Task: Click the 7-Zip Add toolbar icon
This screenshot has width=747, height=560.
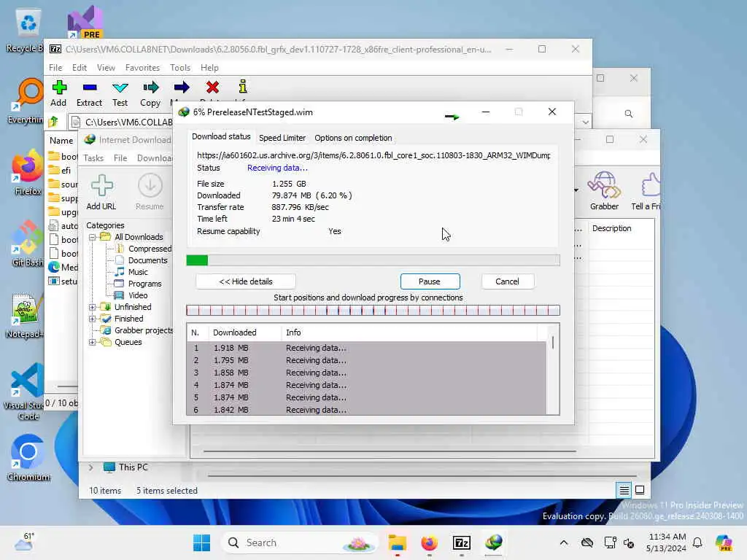Action: click(59, 87)
